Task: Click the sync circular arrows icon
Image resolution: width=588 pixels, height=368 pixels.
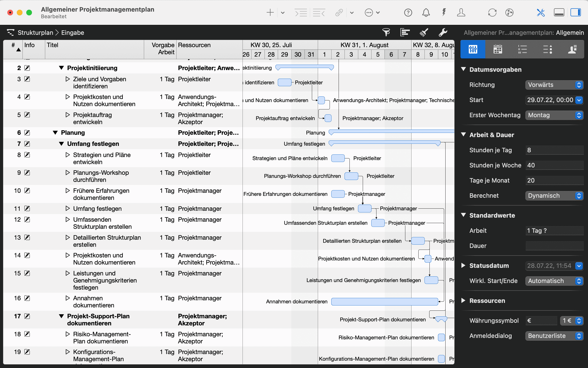Action: pyautogui.click(x=492, y=13)
